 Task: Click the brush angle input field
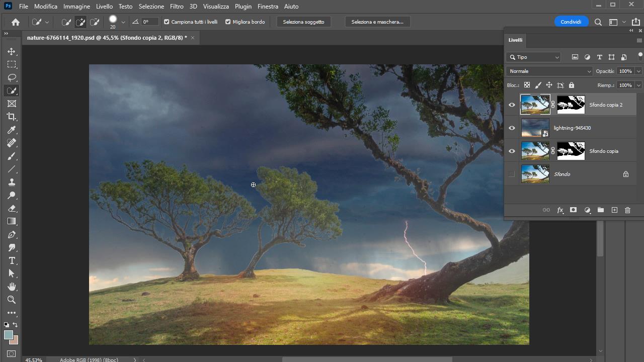149,22
